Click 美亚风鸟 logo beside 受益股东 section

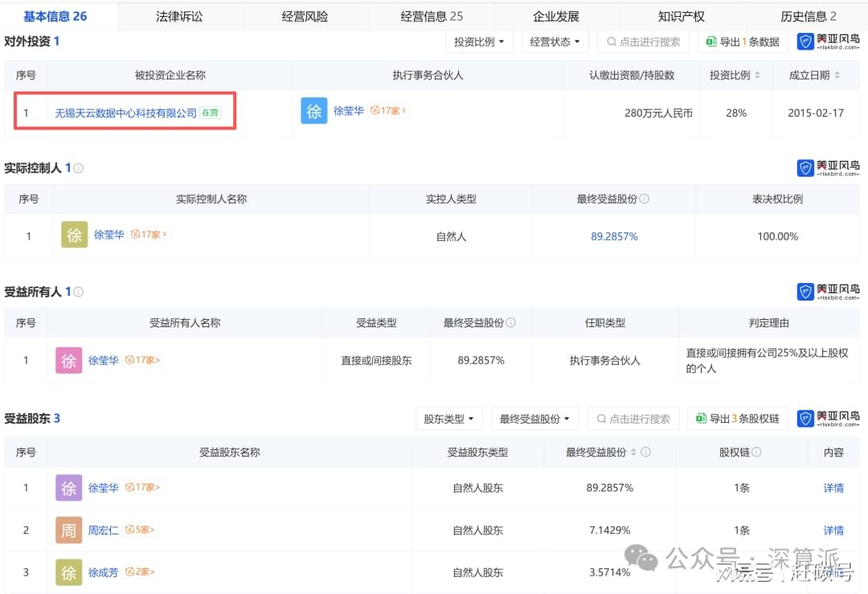pyautogui.click(x=828, y=419)
